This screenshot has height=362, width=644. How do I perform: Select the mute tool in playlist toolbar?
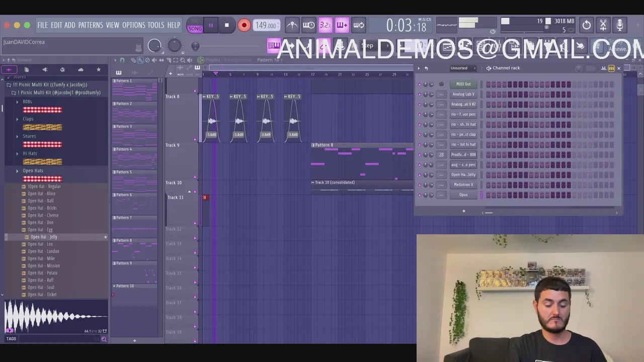pos(154,60)
